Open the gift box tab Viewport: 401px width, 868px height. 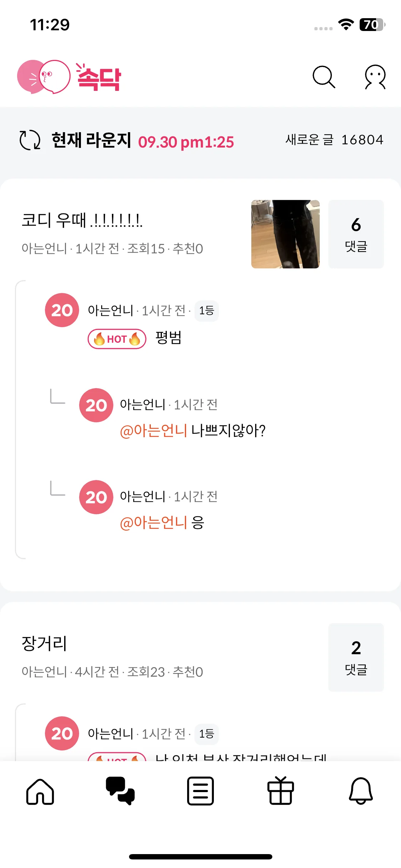coord(281,791)
